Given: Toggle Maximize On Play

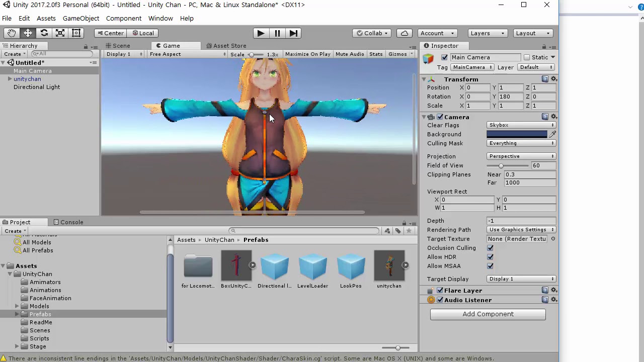Looking at the screenshot, I should click(307, 54).
